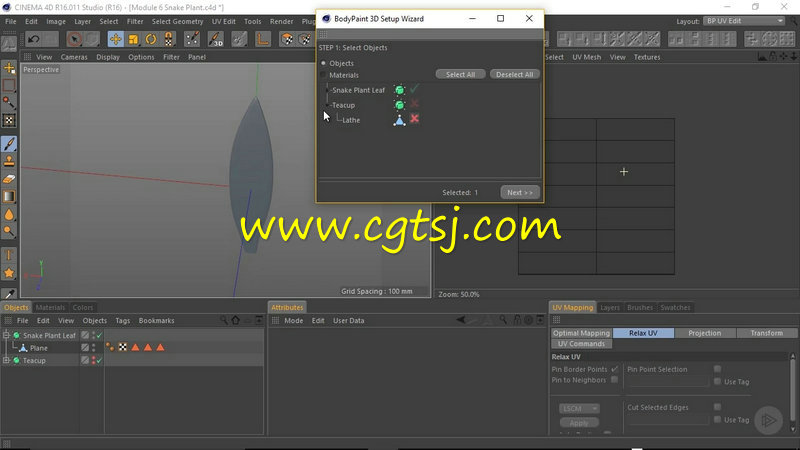This screenshot has width=800, height=450.
Task: Open the Layout BP UV Edit dropdown
Action: 744,21
